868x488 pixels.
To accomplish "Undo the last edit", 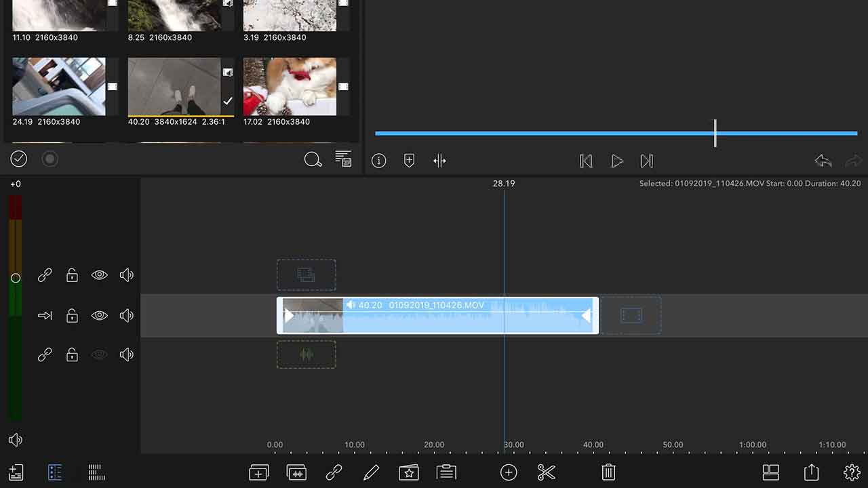I will pos(823,161).
